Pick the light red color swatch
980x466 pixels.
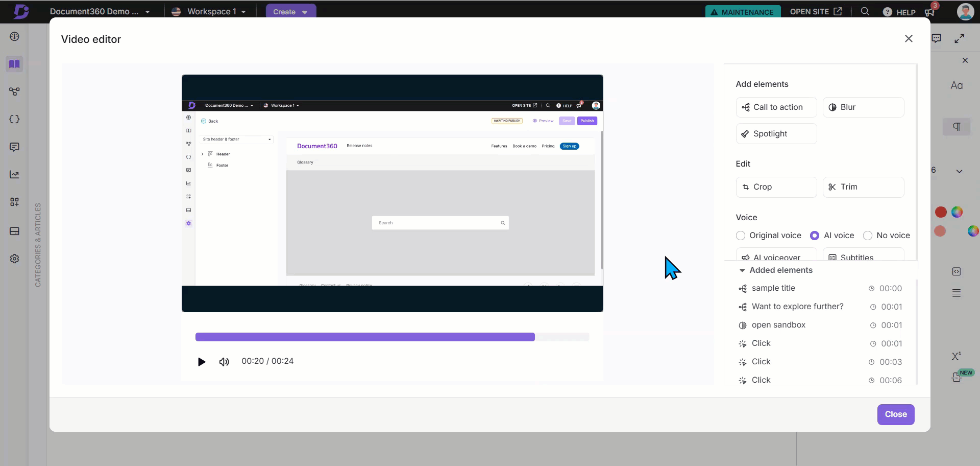(x=940, y=231)
